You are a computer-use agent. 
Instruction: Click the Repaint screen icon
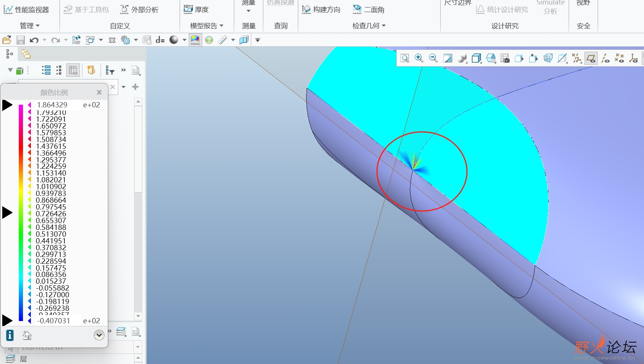448,58
